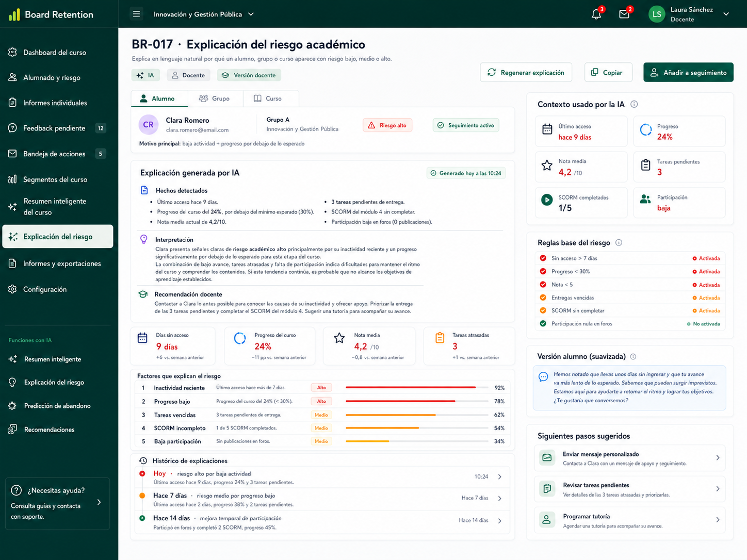The width and height of the screenshot is (747, 560).
Task: Open Dashboard del curso in sidebar
Action: pos(55,53)
